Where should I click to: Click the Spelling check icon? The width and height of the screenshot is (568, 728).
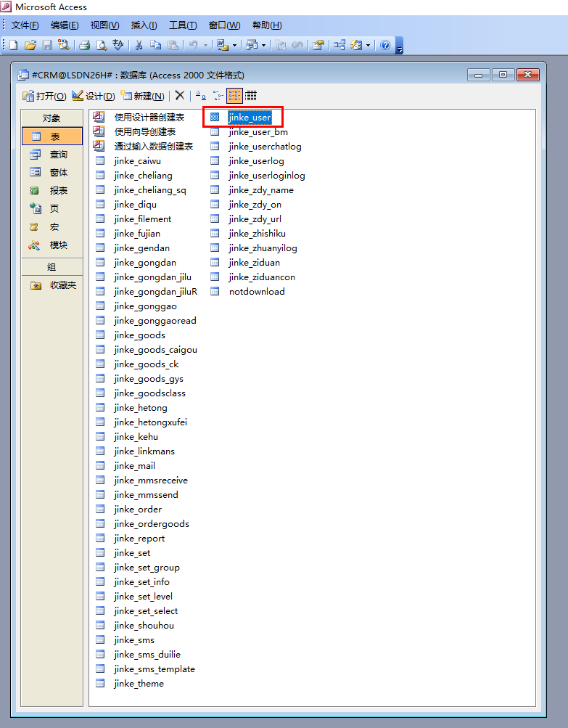pos(118,45)
